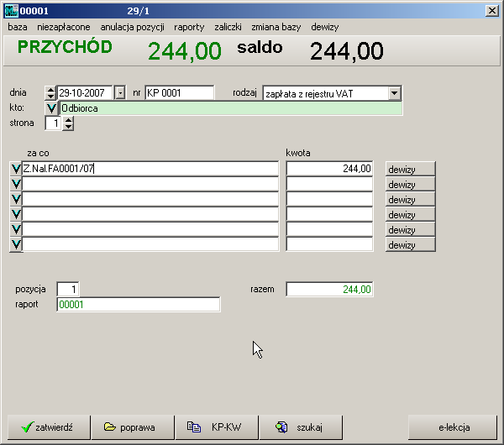Open the zaliczki menu
The height and width of the screenshot is (445, 504).
pyautogui.click(x=228, y=27)
